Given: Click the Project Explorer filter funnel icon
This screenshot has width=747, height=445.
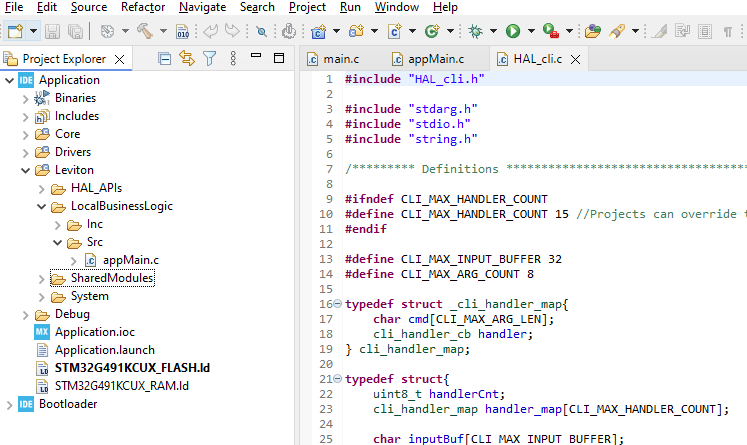Looking at the screenshot, I should [210, 59].
